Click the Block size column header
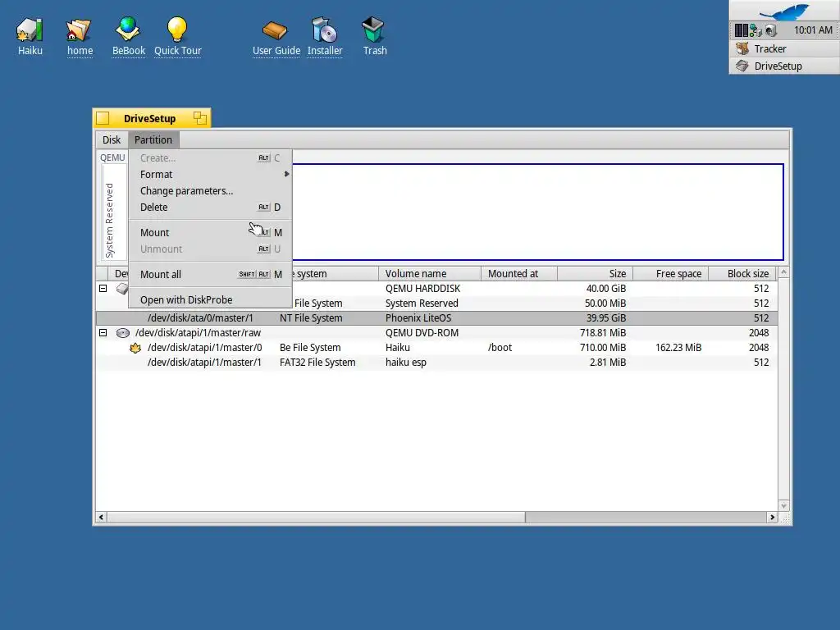Screen dimensions: 840x630 [743, 274]
